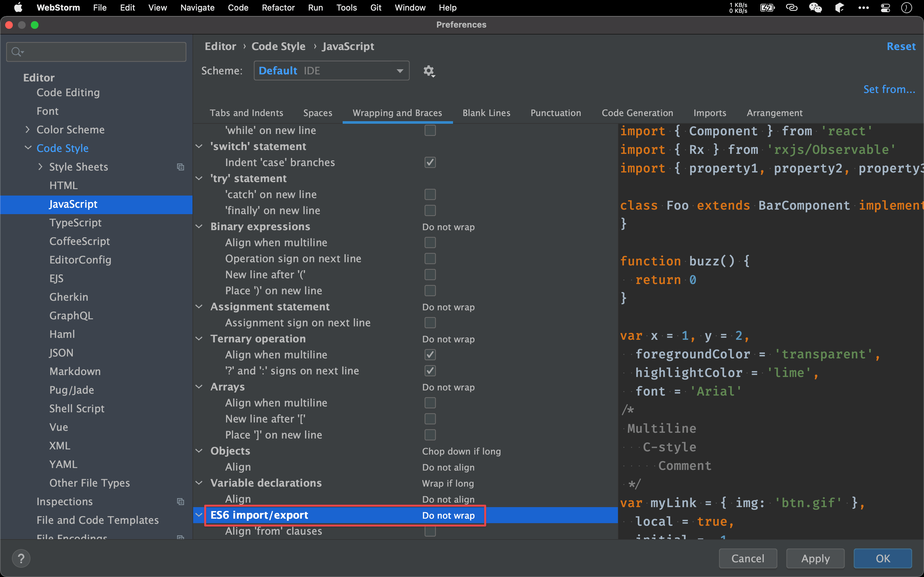This screenshot has height=577, width=924.
Task: Expand the Arrays section
Action: (200, 387)
